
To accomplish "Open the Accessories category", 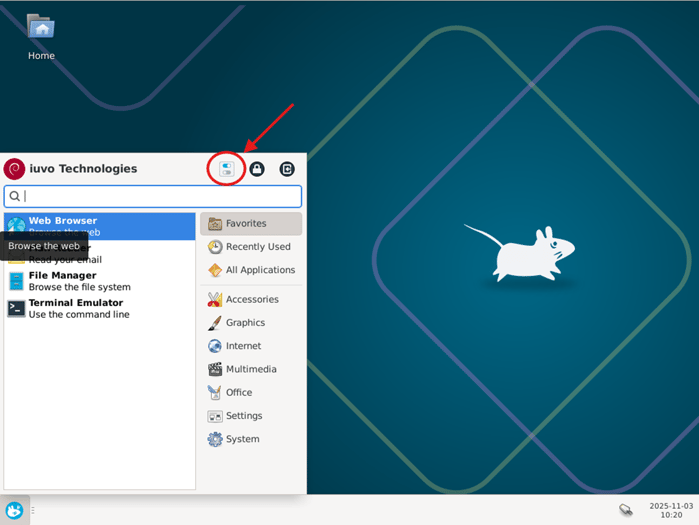I will pos(251,299).
